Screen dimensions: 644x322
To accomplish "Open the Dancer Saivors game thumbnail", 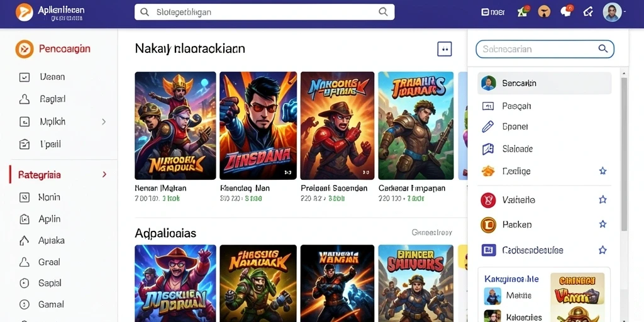I will pos(416,284).
